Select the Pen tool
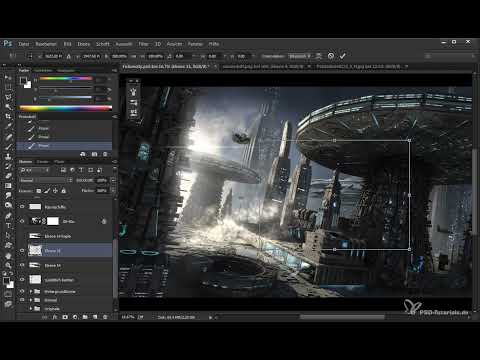The width and height of the screenshot is (480, 360). [8, 216]
